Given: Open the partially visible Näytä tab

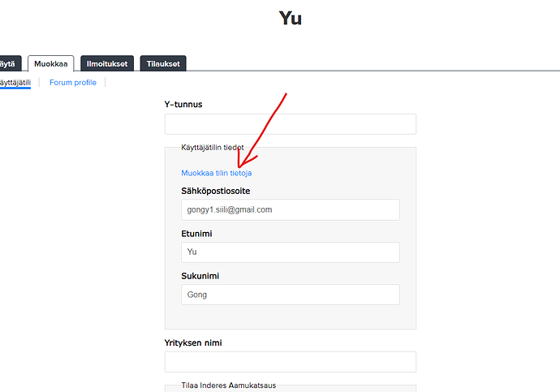Looking at the screenshot, I should (8, 63).
